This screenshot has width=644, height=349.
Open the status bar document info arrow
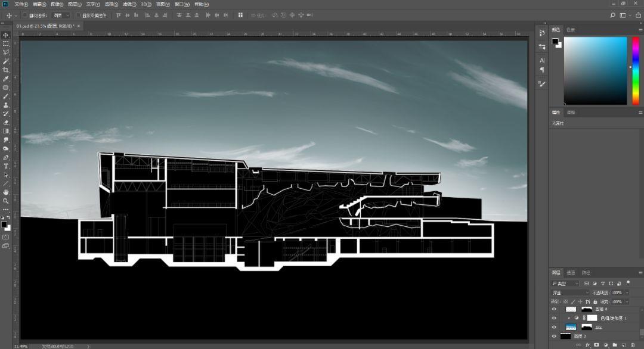[x=88, y=347]
